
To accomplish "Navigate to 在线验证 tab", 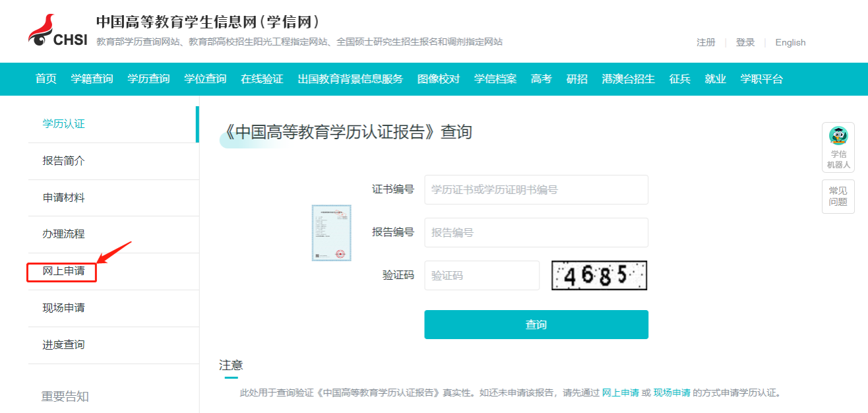I will 262,79.
